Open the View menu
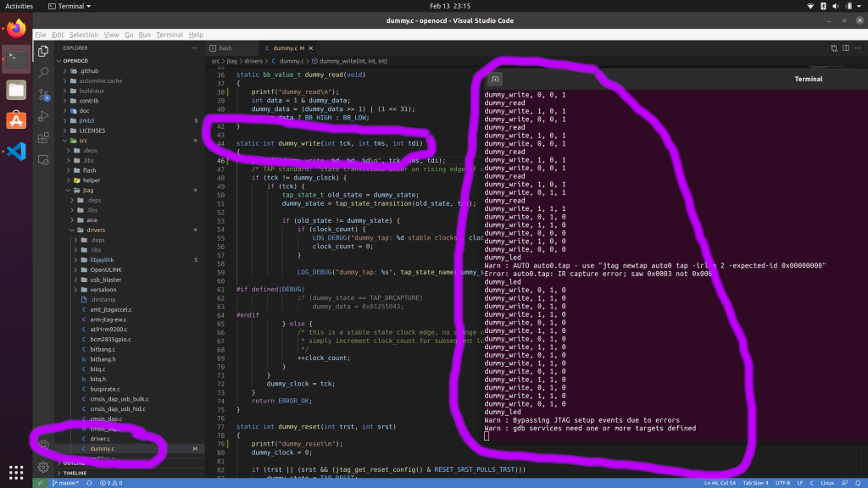The image size is (868, 488). point(111,34)
